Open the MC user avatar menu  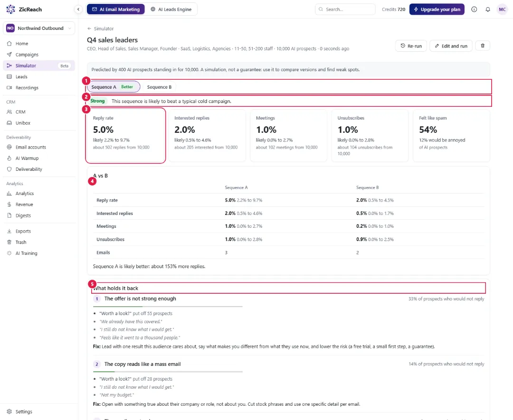coord(502,9)
